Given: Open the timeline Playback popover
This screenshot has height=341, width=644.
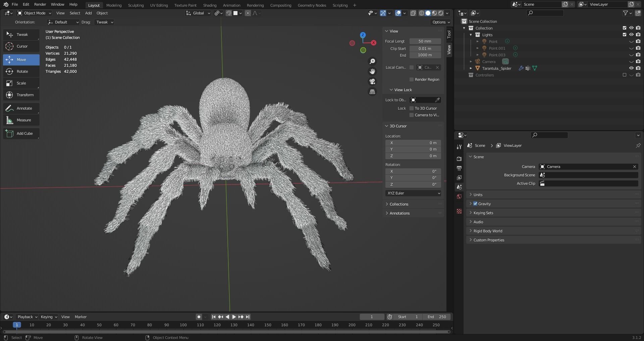Looking at the screenshot, I should pyautogui.click(x=27, y=317).
